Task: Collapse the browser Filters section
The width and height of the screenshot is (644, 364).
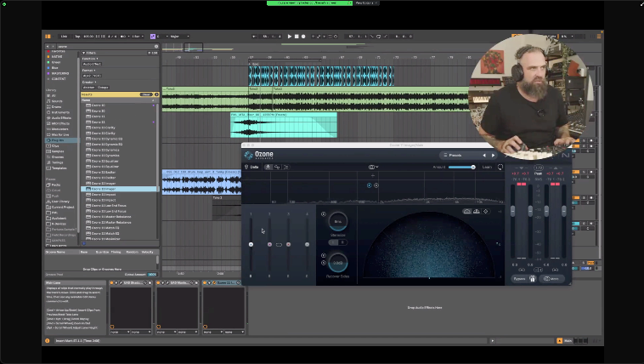Action: point(84,53)
